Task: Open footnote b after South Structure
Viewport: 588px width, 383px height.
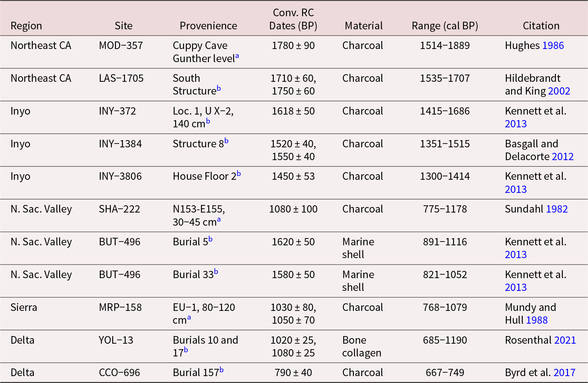Action: (x=219, y=88)
